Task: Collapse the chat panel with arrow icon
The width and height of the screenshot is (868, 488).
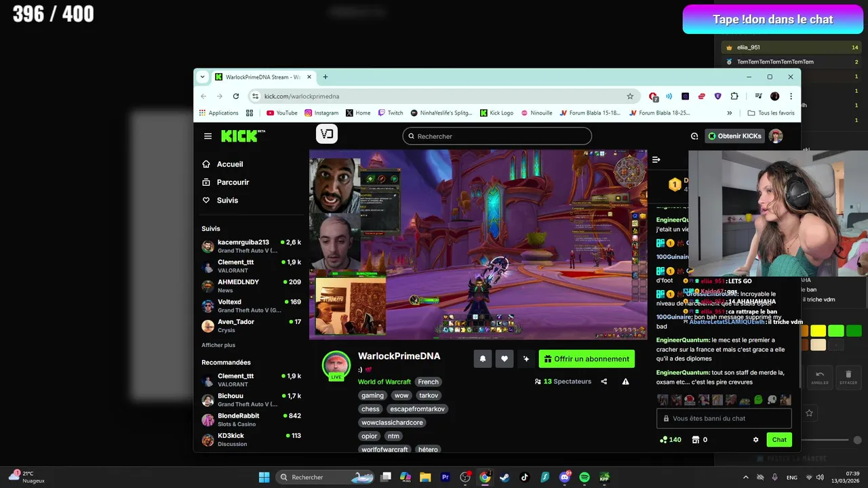Action: coord(656,160)
